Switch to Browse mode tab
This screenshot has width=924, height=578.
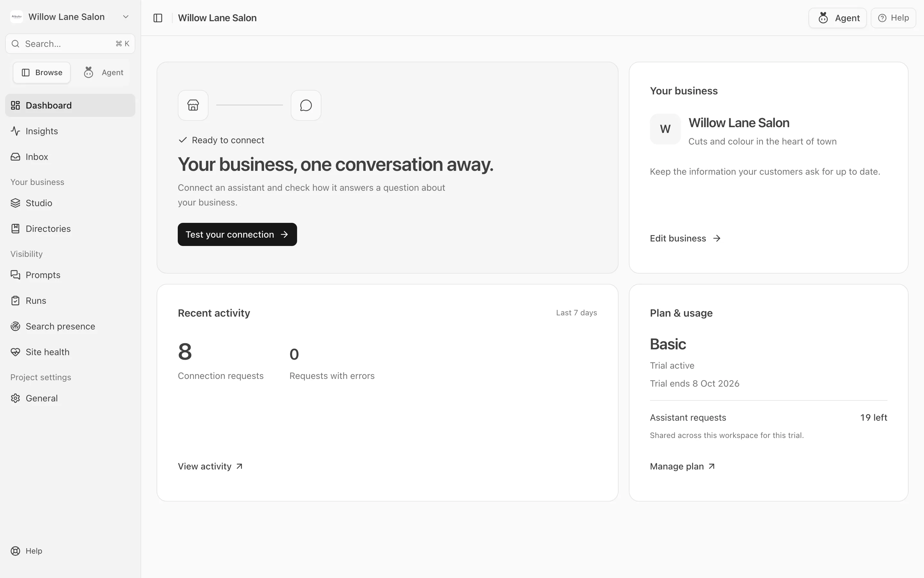(42, 73)
